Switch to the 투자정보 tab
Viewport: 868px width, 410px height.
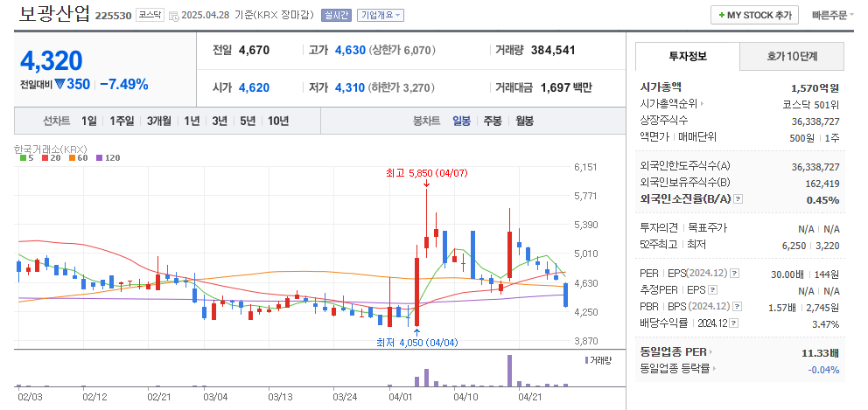click(688, 57)
